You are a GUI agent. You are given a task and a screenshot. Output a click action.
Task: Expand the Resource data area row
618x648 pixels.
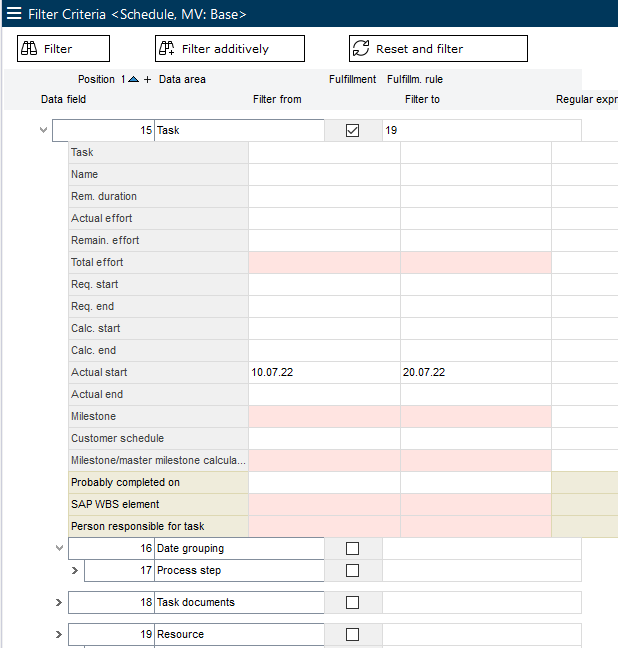(59, 634)
